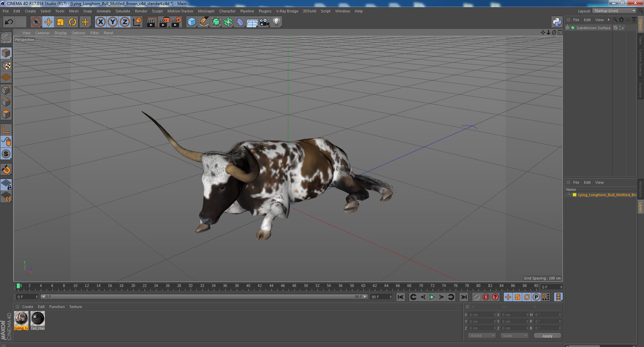Toggle the Locked Workplane icon
Screen dimensions: 644x347
[x=6, y=184]
